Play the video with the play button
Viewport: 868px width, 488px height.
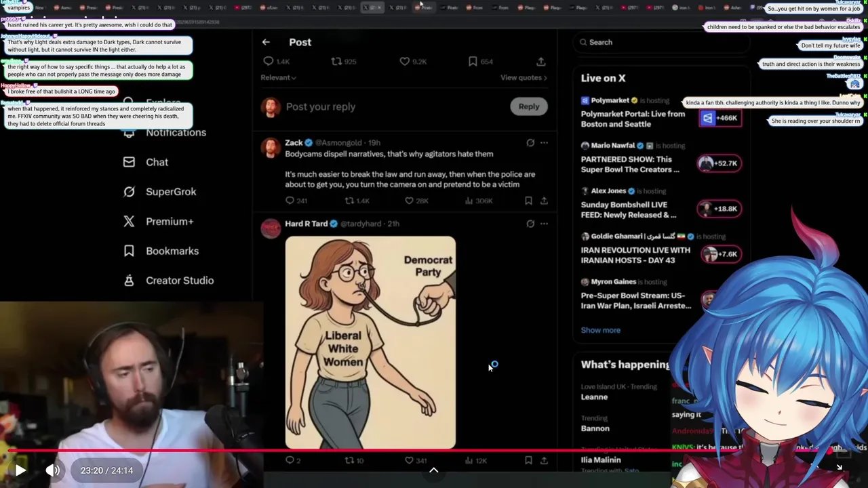20,470
